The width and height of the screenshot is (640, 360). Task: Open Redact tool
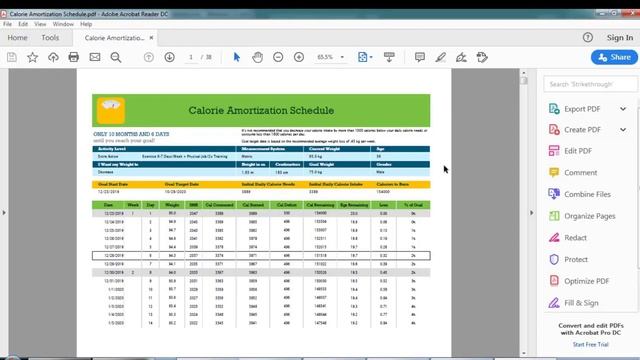tap(575, 238)
